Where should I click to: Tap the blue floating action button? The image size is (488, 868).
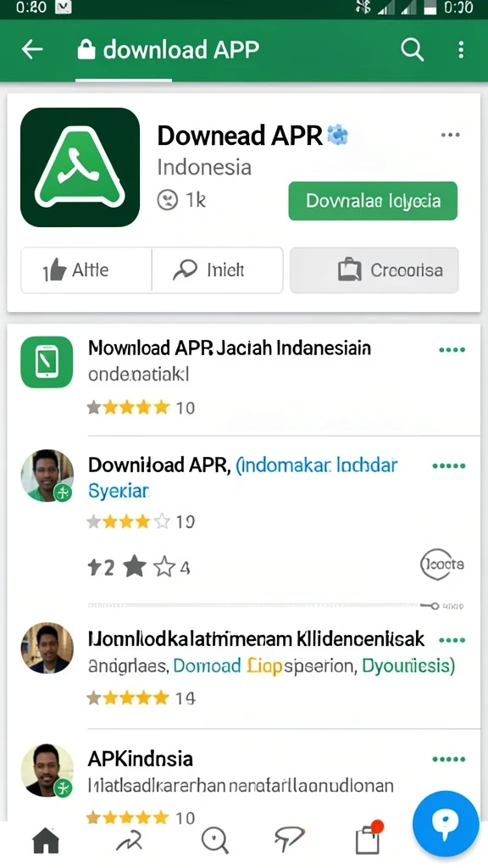(x=446, y=824)
